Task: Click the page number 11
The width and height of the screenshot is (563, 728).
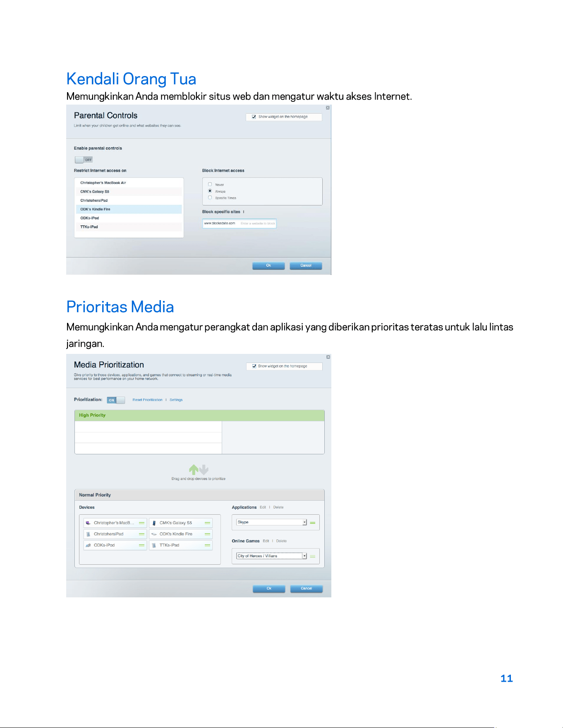Action: pos(506,678)
